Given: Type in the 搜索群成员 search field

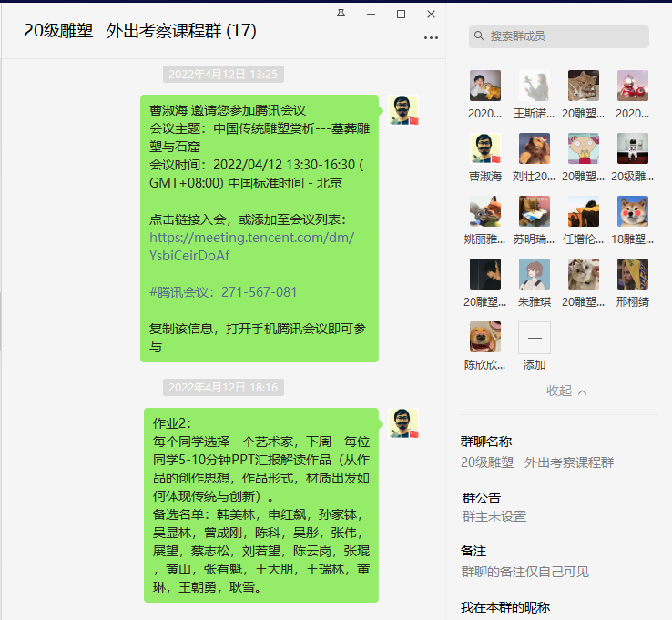Looking at the screenshot, I should point(565,36).
